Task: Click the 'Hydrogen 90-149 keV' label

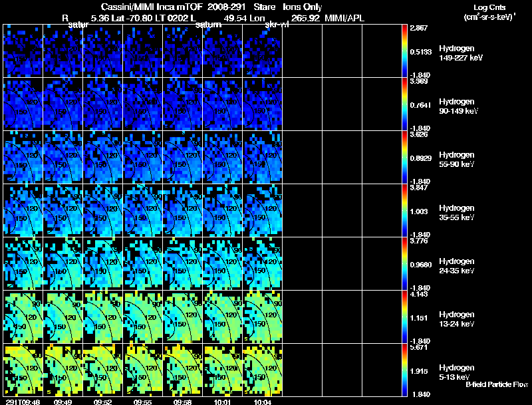Action: (x=458, y=106)
